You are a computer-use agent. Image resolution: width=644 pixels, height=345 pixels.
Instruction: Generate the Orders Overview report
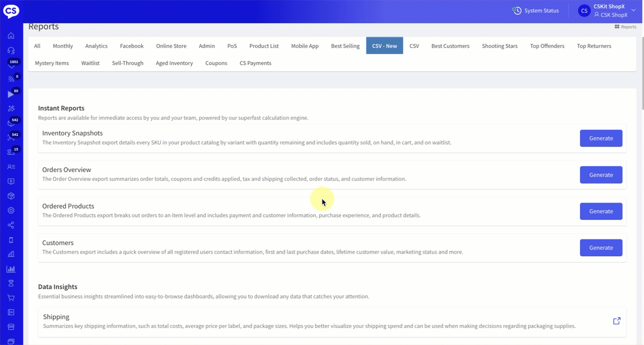pos(601,175)
